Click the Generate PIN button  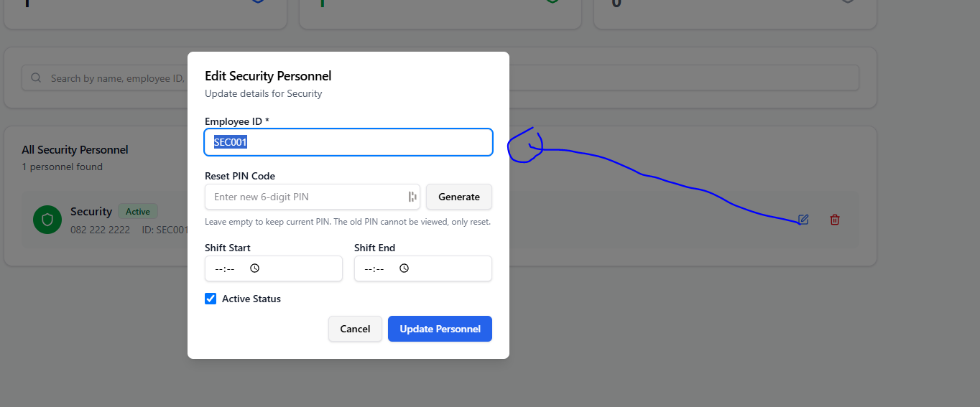[x=459, y=197]
